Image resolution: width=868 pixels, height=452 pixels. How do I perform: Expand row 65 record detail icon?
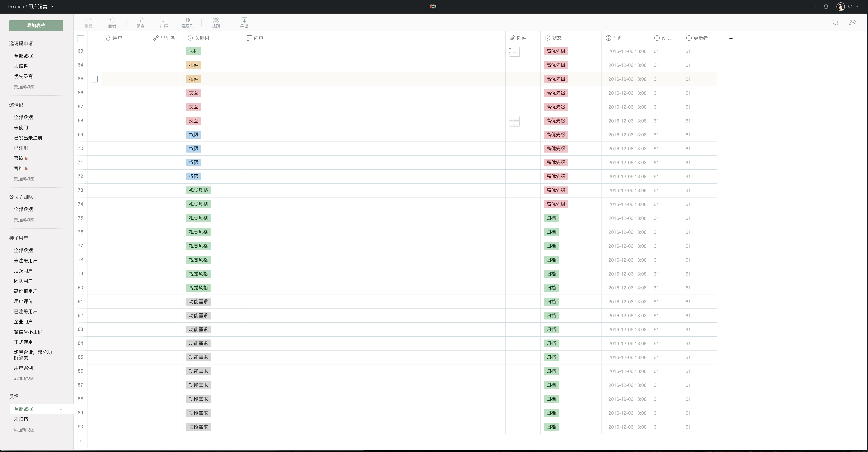pos(94,79)
